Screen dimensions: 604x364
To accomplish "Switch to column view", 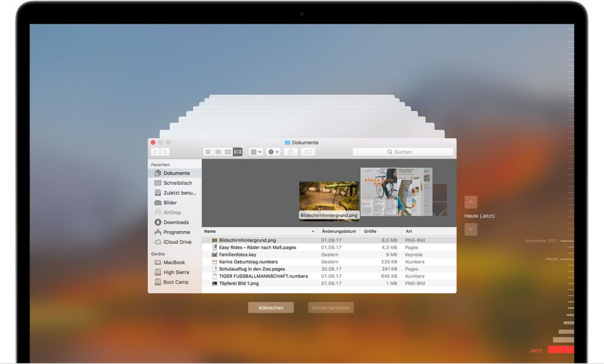I will tap(228, 152).
